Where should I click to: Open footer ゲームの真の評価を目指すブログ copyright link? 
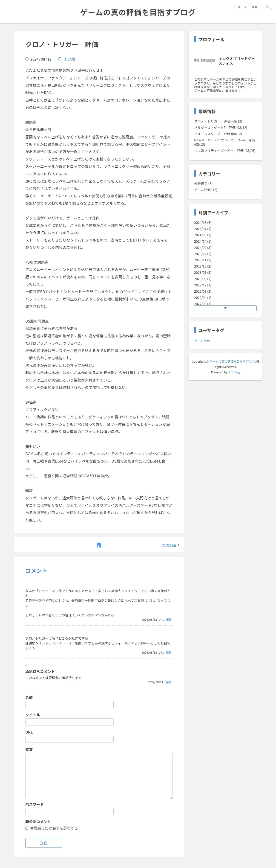[232, 361]
